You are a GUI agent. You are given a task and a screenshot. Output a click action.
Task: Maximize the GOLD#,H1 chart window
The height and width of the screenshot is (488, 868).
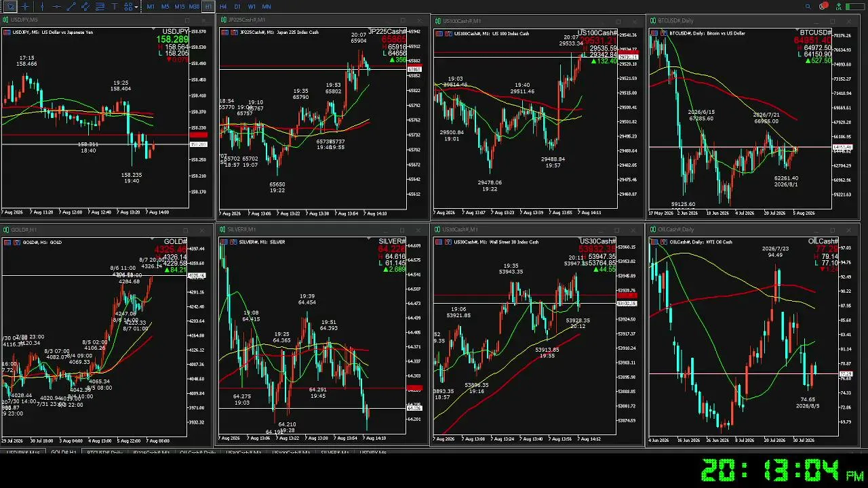pos(187,230)
